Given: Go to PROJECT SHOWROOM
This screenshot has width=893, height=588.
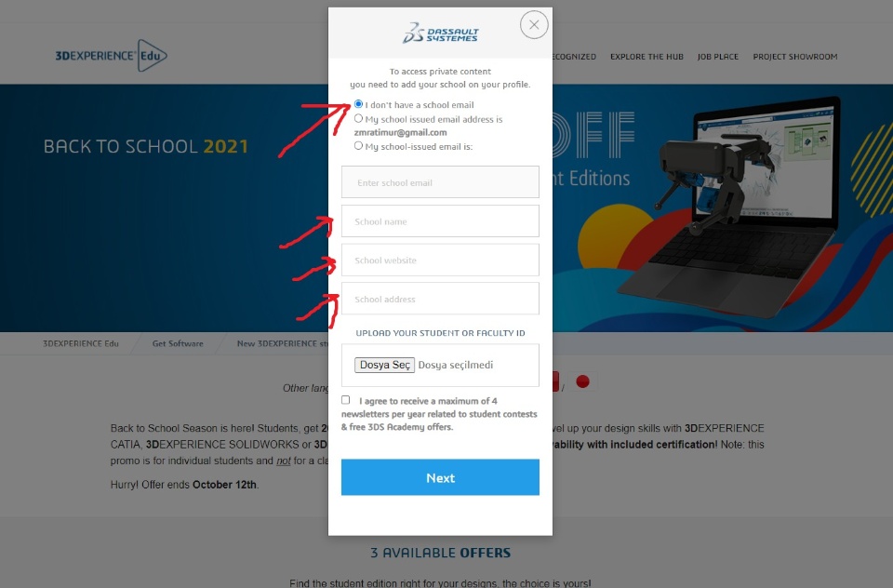Looking at the screenshot, I should click(x=795, y=57).
